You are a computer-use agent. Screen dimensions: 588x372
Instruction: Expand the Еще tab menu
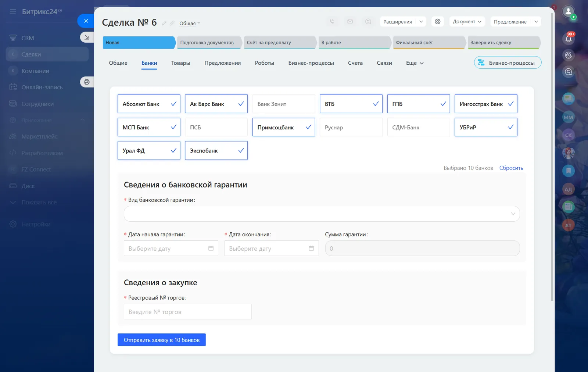415,63
